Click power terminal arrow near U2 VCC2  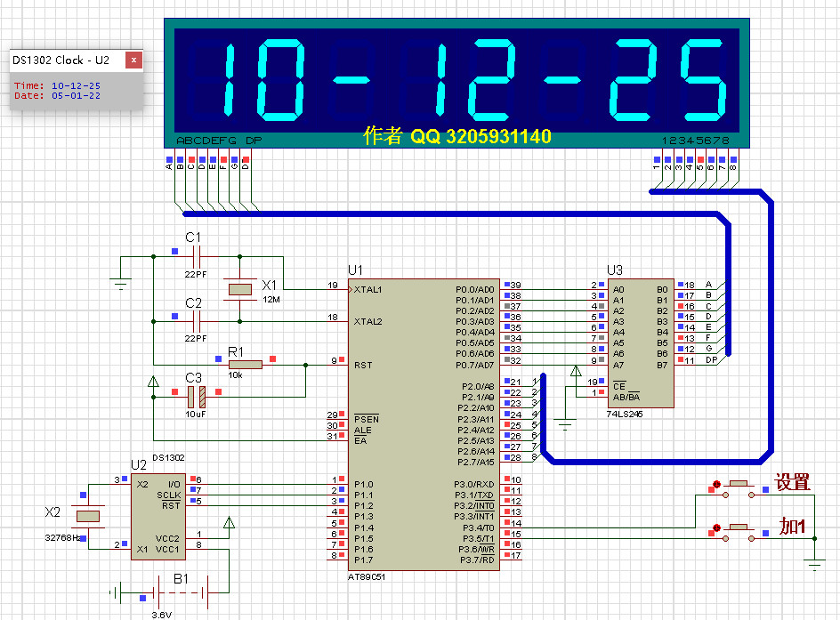(x=229, y=522)
